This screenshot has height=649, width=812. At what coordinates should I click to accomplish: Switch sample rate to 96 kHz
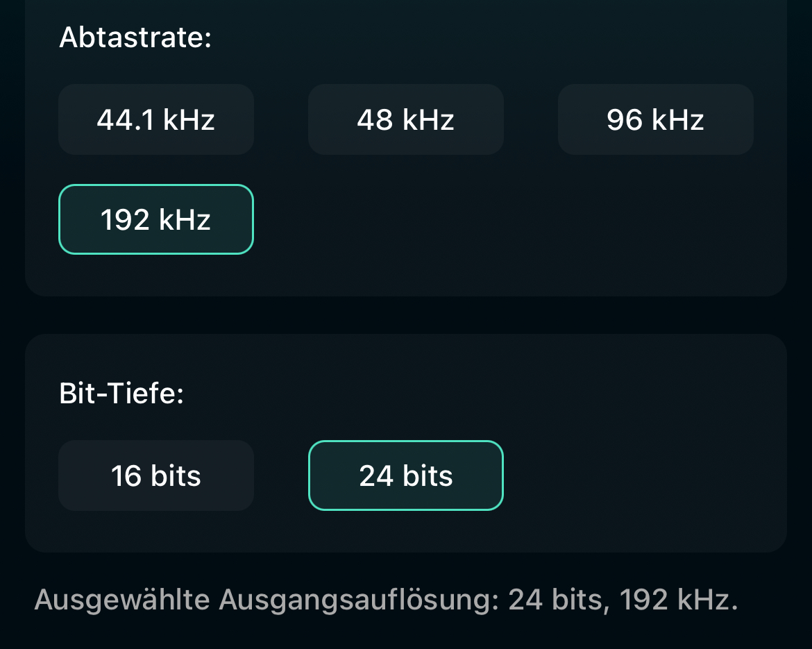coord(656,119)
